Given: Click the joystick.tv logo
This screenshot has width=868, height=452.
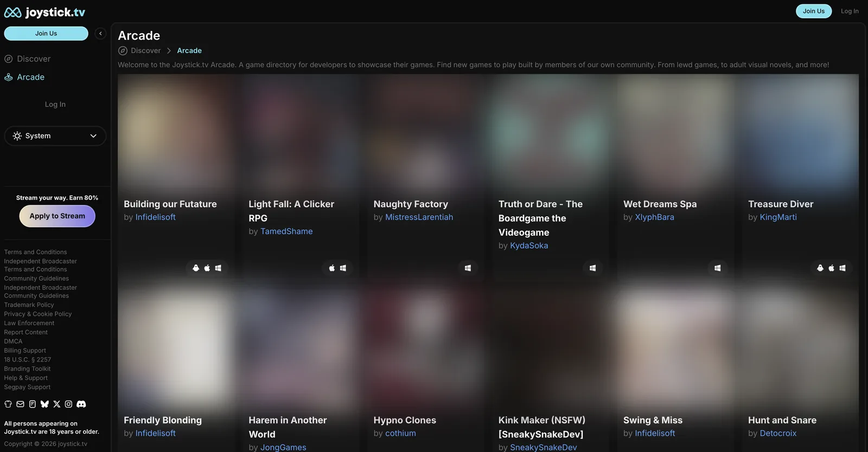Looking at the screenshot, I should pyautogui.click(x=44, y=12).
